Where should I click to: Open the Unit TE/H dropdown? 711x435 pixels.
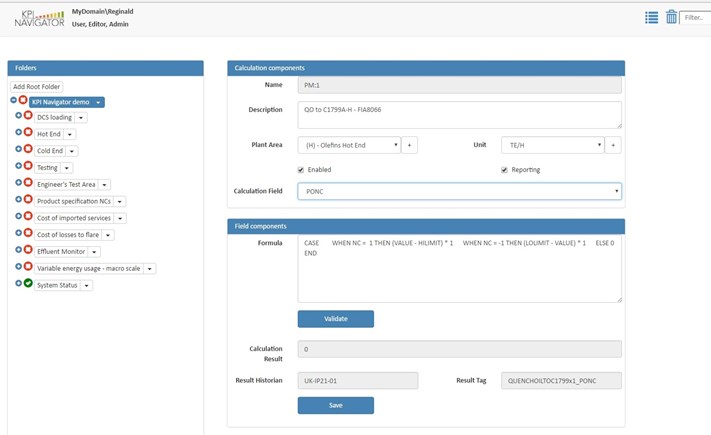tap(553, 145)
